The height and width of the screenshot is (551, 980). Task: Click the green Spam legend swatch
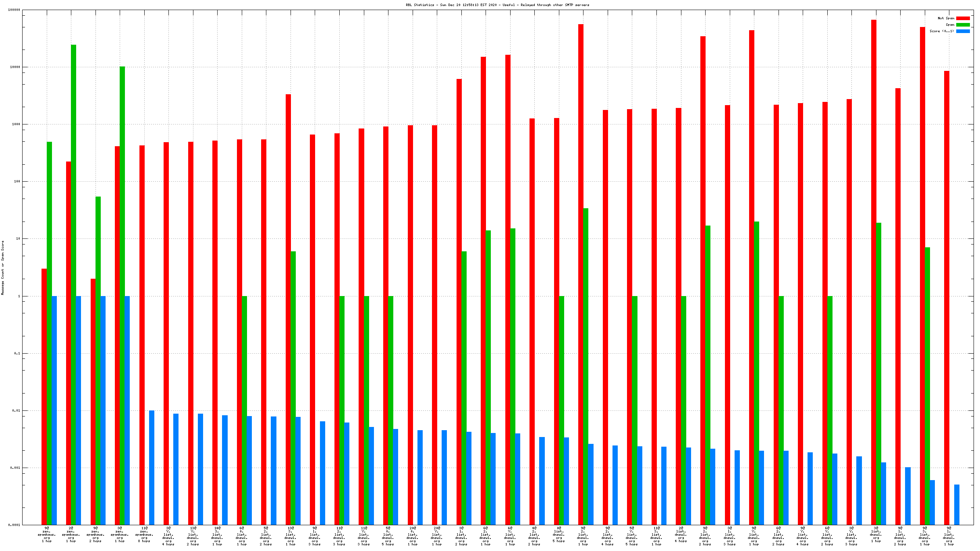pos(963,25)
